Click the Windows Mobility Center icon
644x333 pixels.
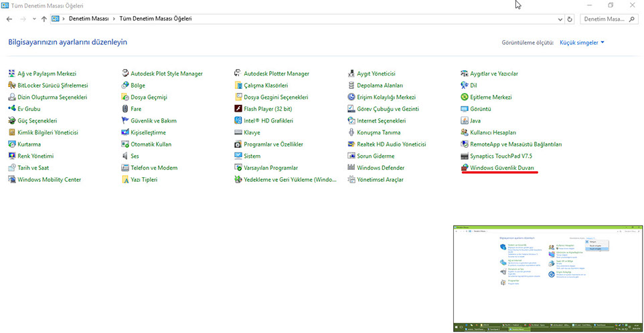(x=11, y=180)
